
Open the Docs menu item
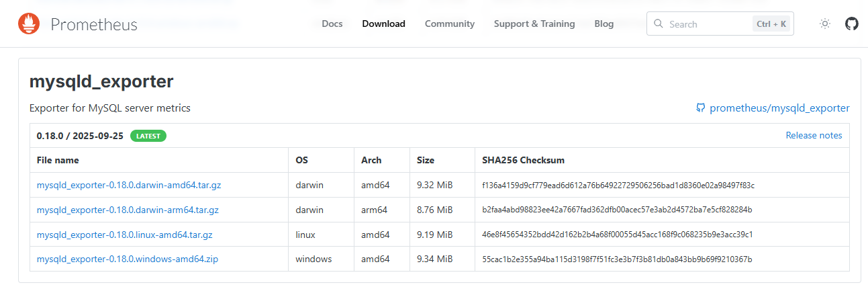(332, 24)
